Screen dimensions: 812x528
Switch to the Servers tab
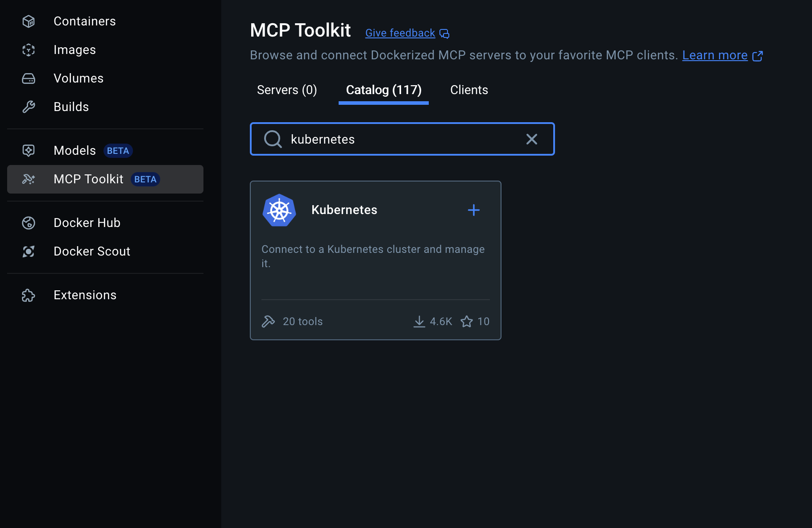point(286,90)
